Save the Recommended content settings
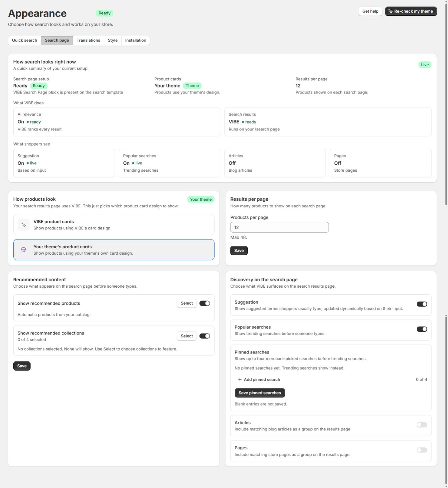 point(22,366)
